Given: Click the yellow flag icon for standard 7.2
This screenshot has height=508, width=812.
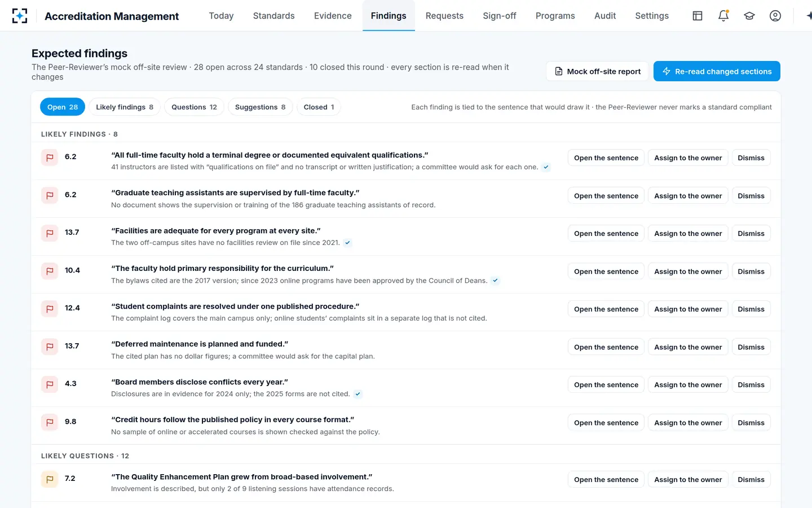Looking at the screenshot, I should point(50,479).
